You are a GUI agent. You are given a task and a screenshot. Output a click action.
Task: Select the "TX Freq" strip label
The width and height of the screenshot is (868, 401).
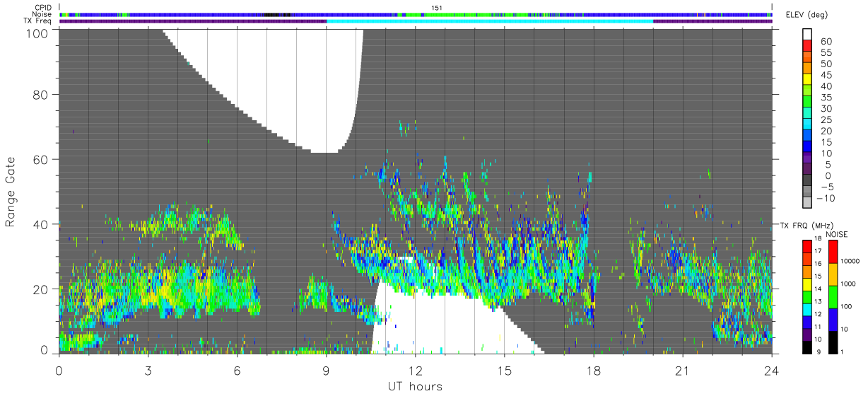pyautogui.click(x=39, y=21)
